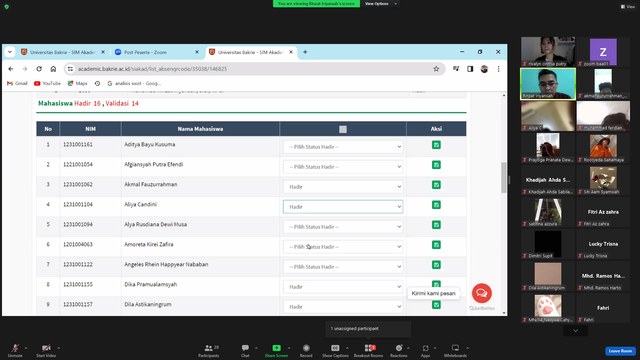The image size is (640, 360).
Task: Click Nama Mahasiswa column header
Action: [x=200, y=129]
